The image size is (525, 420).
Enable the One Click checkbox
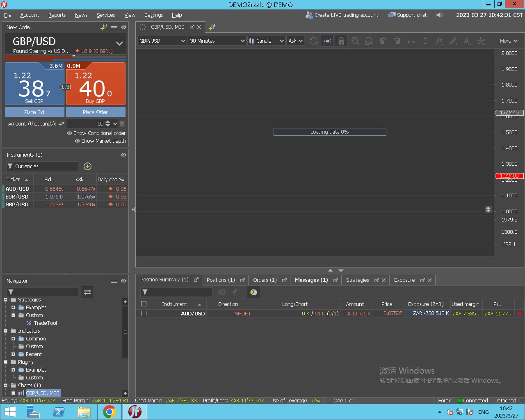click(x=329, y=401)
